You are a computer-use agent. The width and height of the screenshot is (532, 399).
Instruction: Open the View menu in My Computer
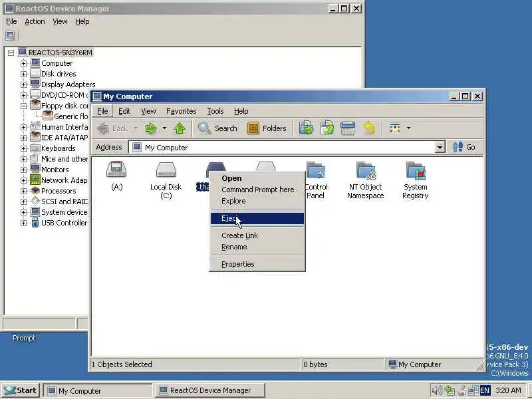click(x=148, y=111)
